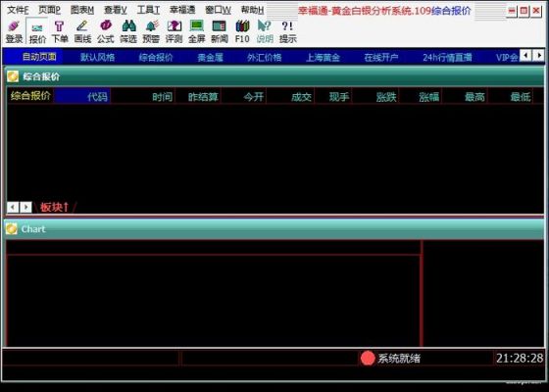Click the 评测 evaluation icon
Image resolution: width=549 pixels, height=392 pixels.
[175, 31]
